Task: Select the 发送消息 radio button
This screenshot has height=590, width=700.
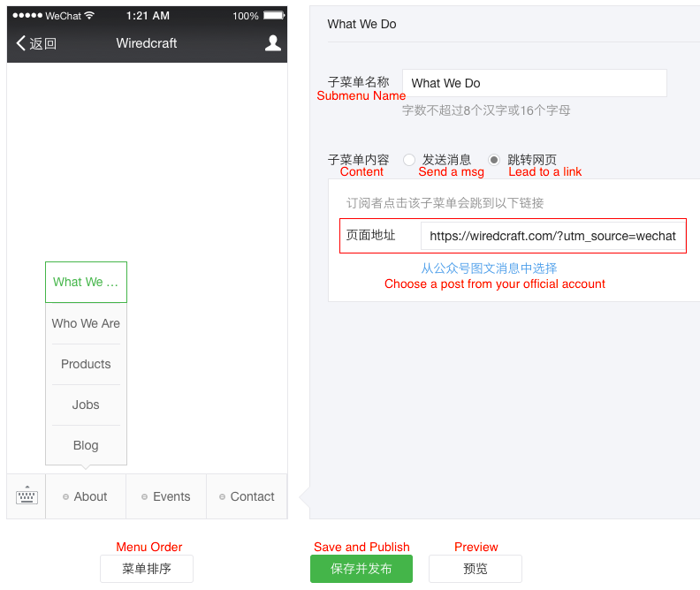Action: pos(409,160)
